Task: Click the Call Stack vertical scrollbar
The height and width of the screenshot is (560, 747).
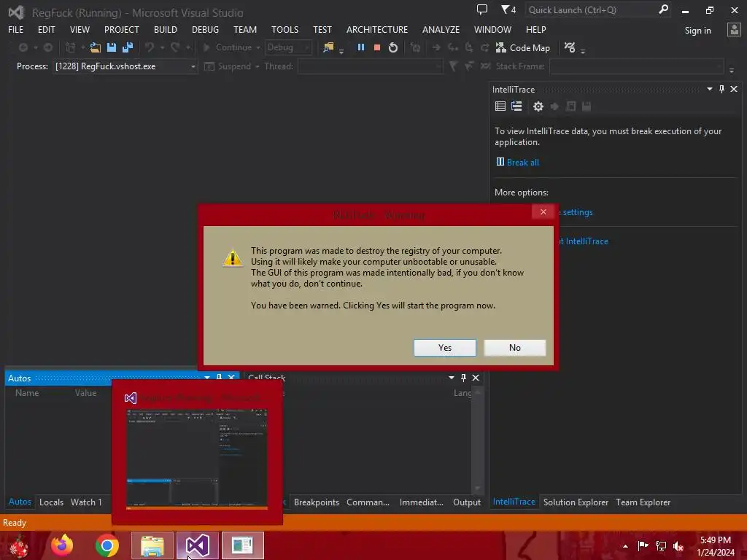Action: [478, 441]
